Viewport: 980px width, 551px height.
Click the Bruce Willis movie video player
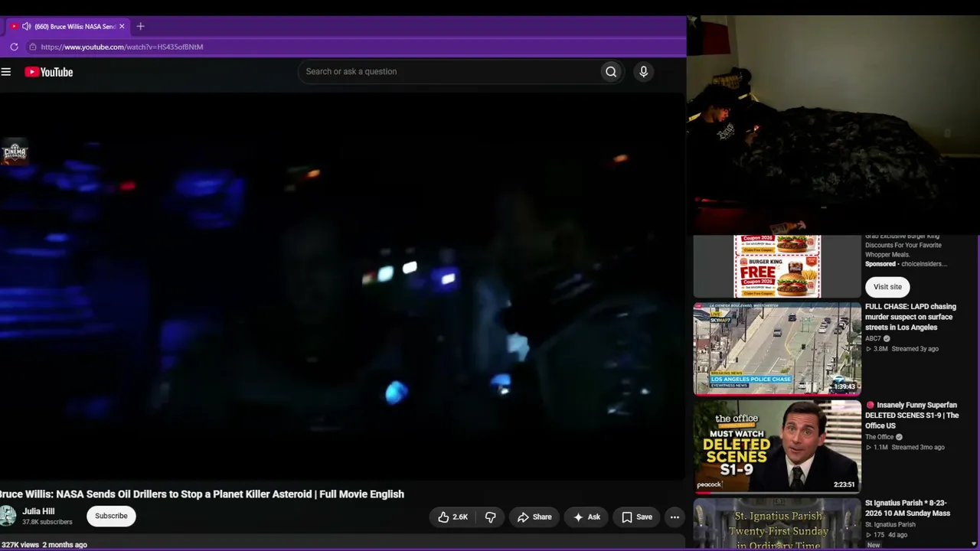click(342, 287)
